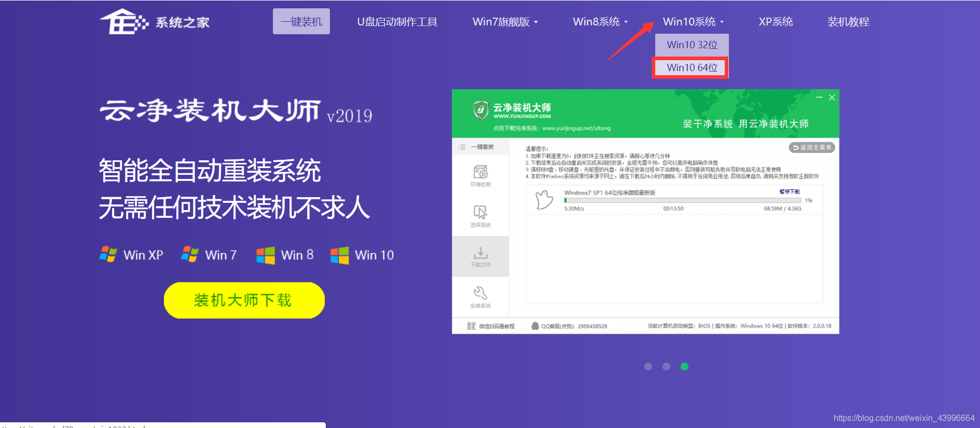This screenshot has width=980, height=428.
Task: Click the Win 10 logo icon
Action: pos(340,255)
